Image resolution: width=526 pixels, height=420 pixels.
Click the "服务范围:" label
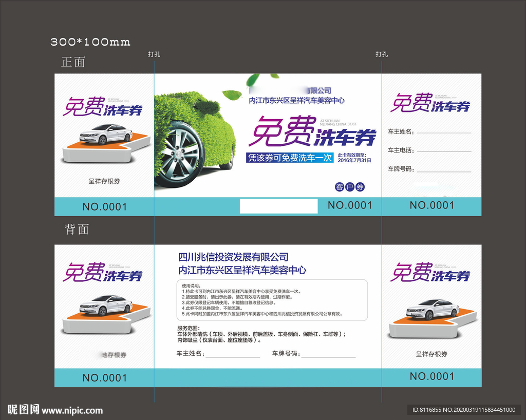tap(189, 328)
